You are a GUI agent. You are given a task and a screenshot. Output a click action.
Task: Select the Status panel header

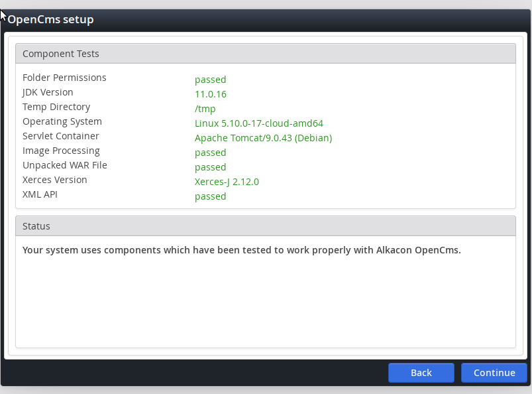pyautogui.click(x=36, y=226)
